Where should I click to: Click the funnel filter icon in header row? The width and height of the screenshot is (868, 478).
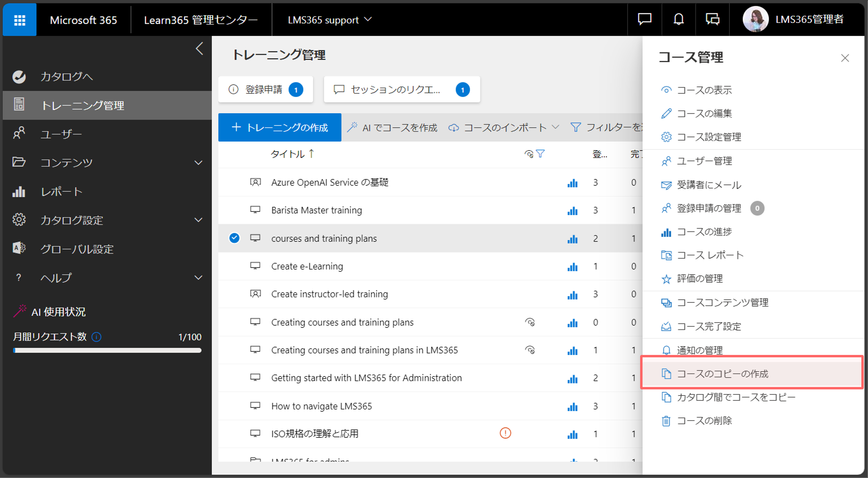(x=540, y=154)
